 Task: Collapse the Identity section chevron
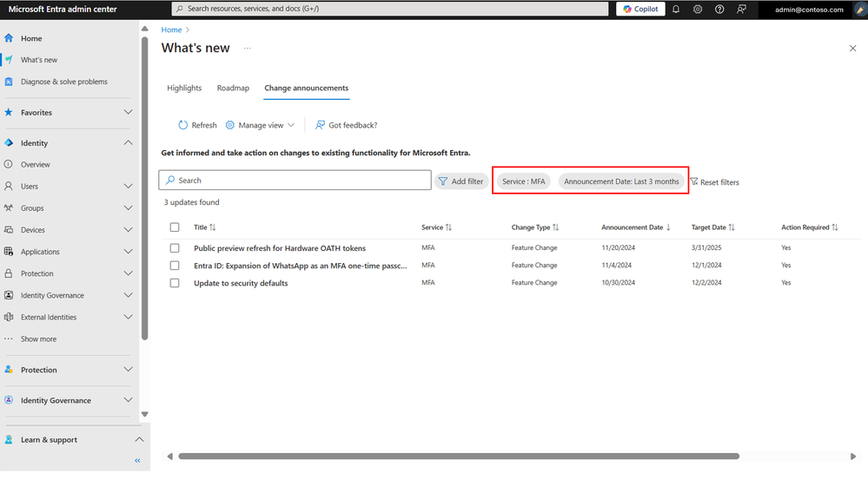point(128,142)
